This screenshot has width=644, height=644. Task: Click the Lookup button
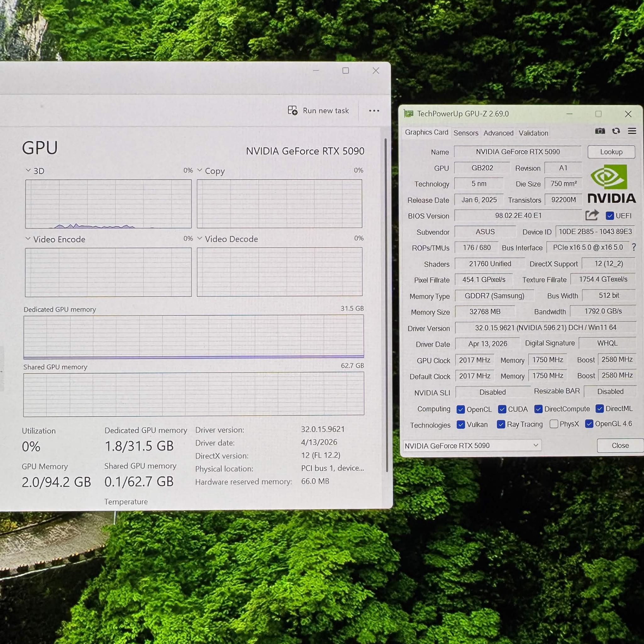[611, 152]
